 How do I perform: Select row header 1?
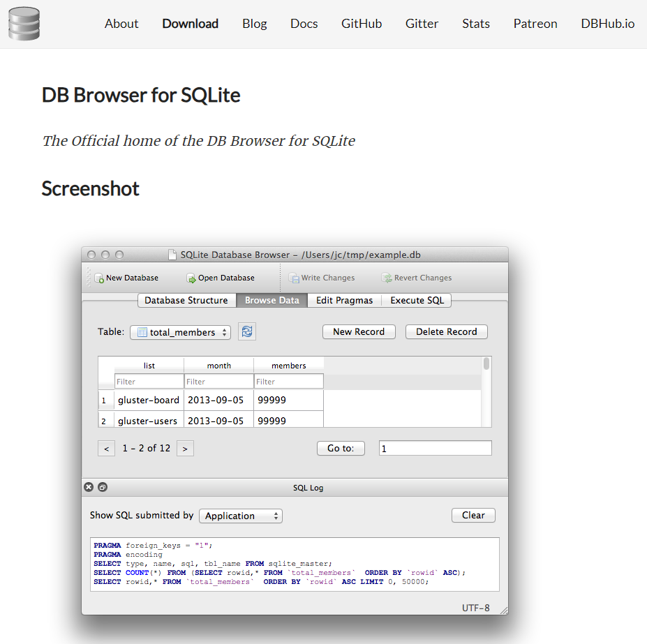(x=106, y=400)
